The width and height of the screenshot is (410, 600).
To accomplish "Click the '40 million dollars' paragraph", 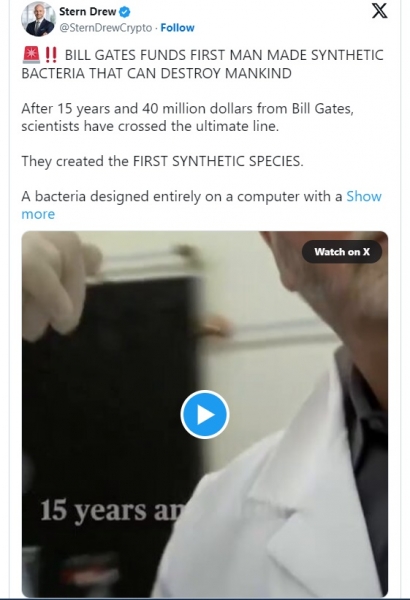I will pyautogui.click(x=188, y=117).
